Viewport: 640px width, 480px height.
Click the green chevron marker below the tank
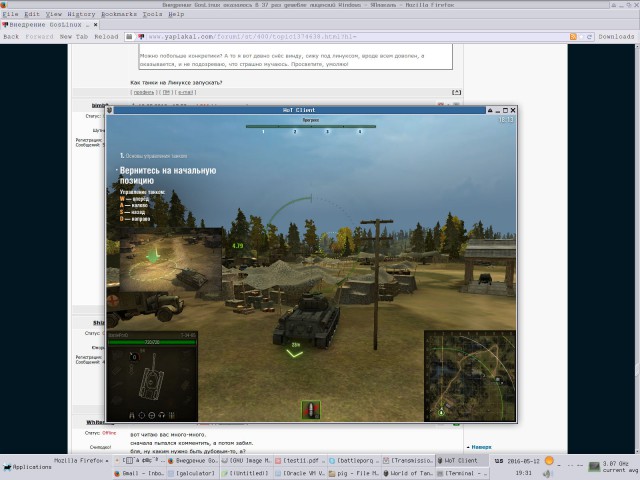click(x=294, y=354)
